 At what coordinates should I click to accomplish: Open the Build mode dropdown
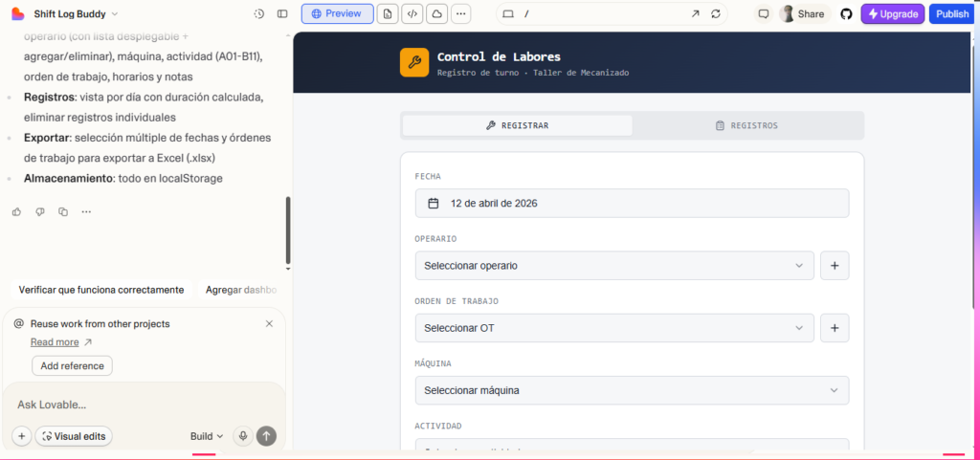point(207,436)
